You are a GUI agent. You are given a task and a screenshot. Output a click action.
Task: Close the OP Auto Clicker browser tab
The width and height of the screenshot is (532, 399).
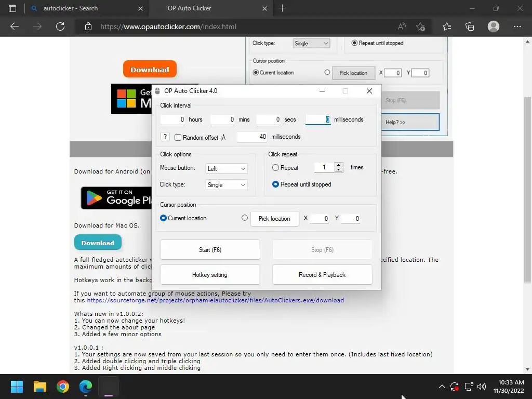[264, 8]
